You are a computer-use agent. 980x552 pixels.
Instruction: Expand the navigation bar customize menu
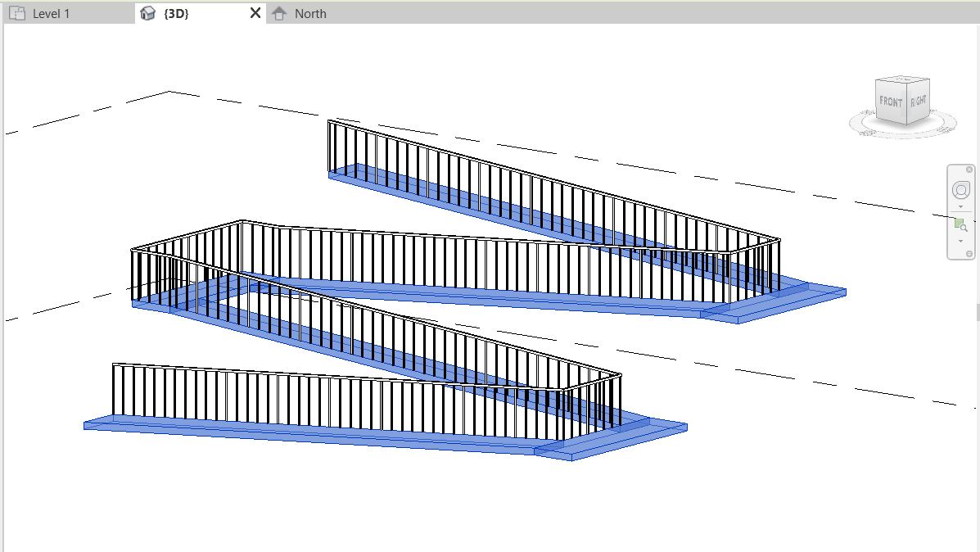[969, 253]
